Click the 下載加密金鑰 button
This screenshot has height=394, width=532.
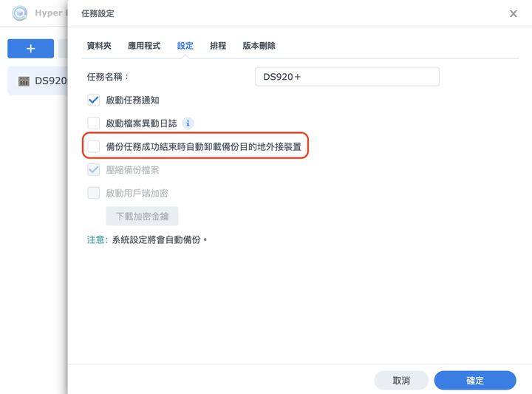click(x=142, y=216)
